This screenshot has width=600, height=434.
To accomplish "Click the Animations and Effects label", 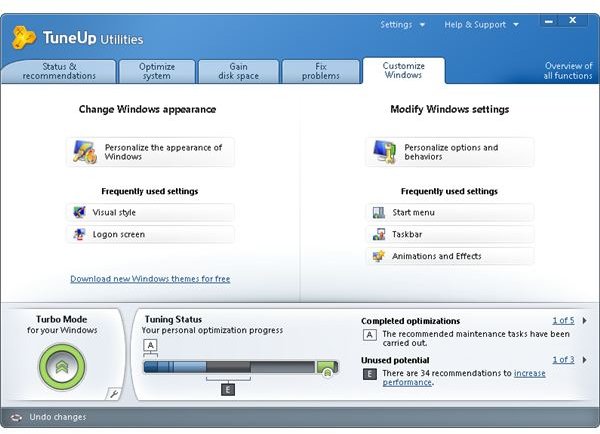I will [x=437, y=256].
